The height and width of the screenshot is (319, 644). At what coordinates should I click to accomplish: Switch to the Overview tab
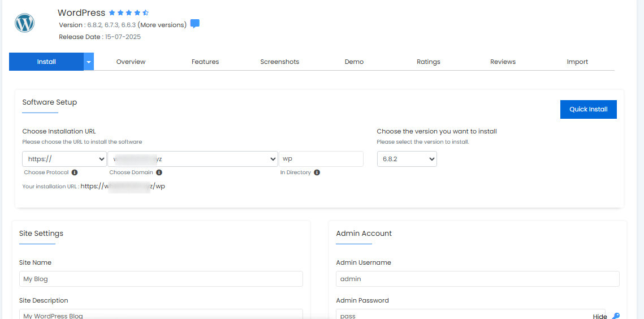131,62
